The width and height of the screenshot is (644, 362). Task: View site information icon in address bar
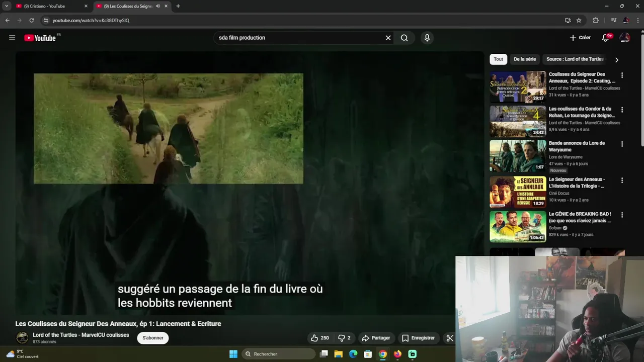46,21
